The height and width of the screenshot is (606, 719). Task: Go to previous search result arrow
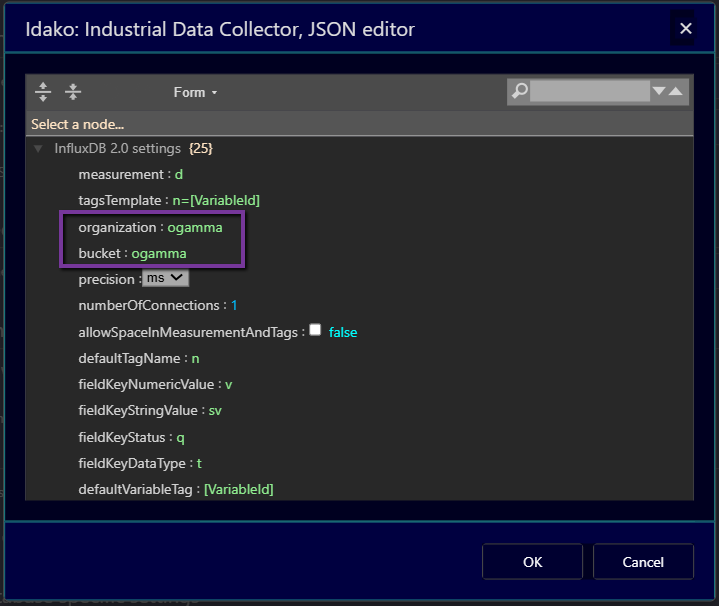point(677,92)
